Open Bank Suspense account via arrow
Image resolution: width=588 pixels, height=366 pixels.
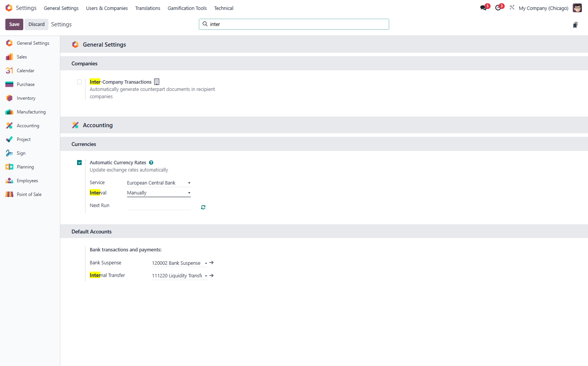click(x=212, y=263)
